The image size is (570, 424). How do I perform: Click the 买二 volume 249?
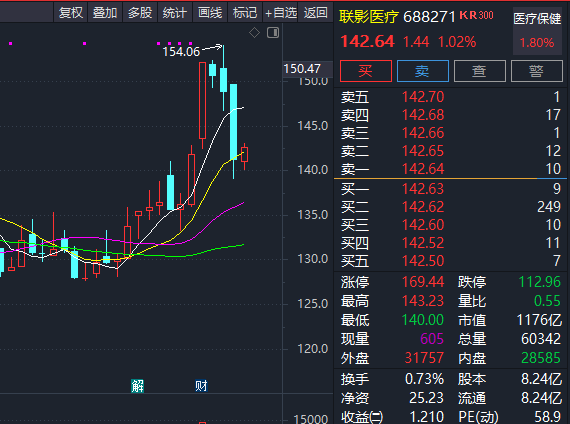[x=549, y=207]
